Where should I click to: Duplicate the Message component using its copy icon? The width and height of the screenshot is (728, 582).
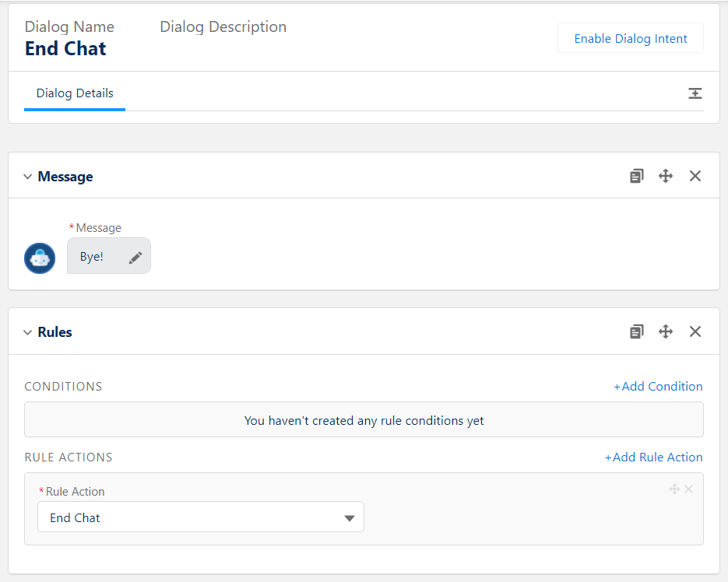pos(637,177)
